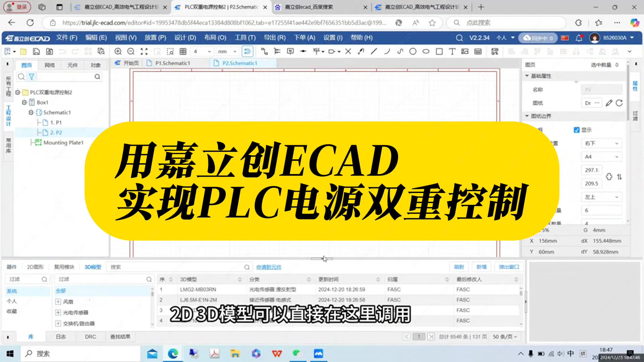Expand the 交换机/路由器 category node
644x362 pixels.
click(58, 323)
